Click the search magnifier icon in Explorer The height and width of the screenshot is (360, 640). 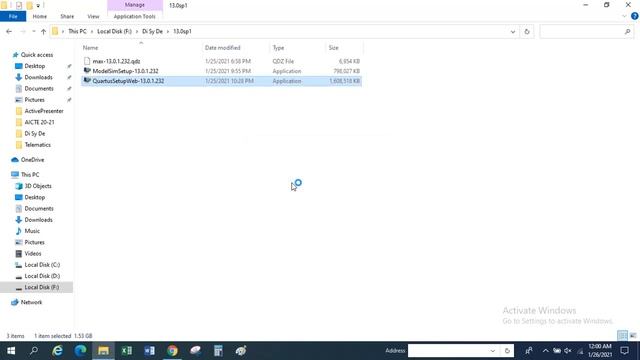point(627,31)
